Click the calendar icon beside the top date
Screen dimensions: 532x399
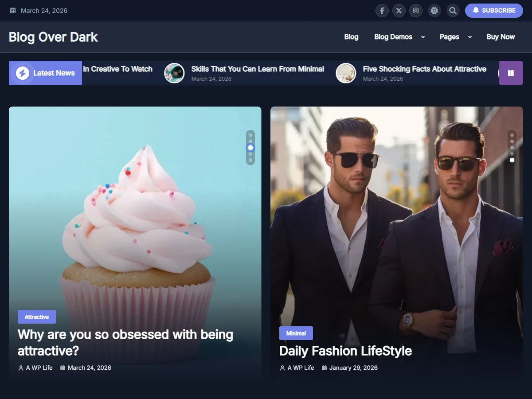tap(13, 11)
